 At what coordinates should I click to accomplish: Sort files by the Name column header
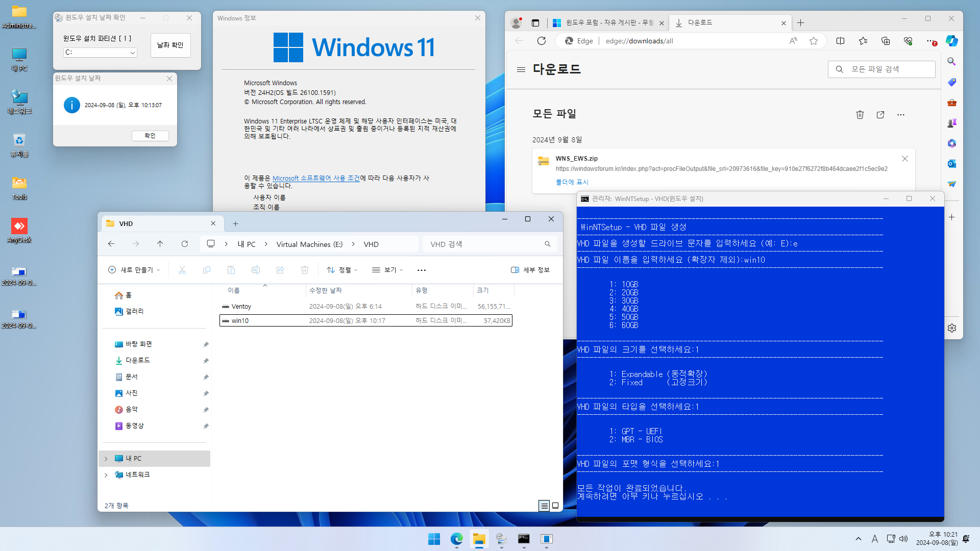(234, 290)
